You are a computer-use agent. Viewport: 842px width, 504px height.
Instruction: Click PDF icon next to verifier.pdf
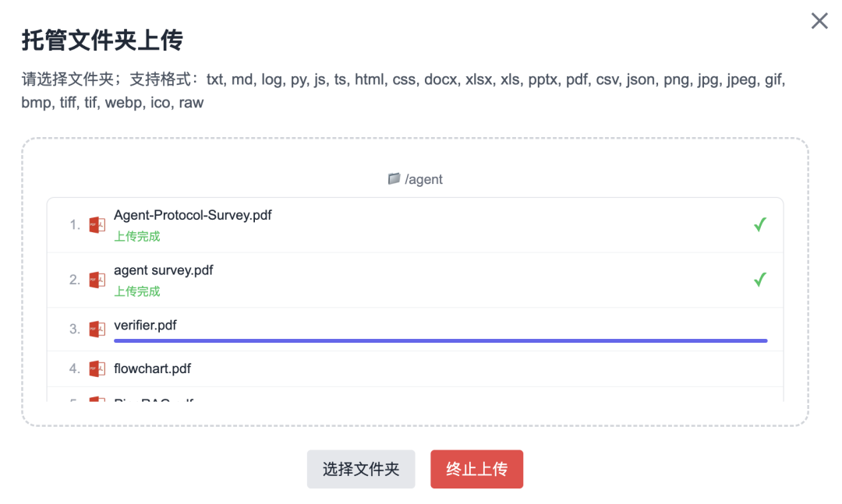97,329
